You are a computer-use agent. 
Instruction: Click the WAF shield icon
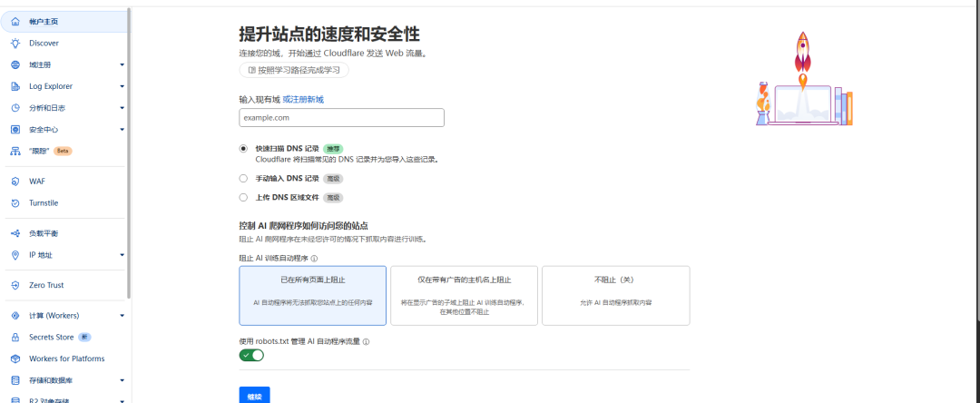(15, 182)
